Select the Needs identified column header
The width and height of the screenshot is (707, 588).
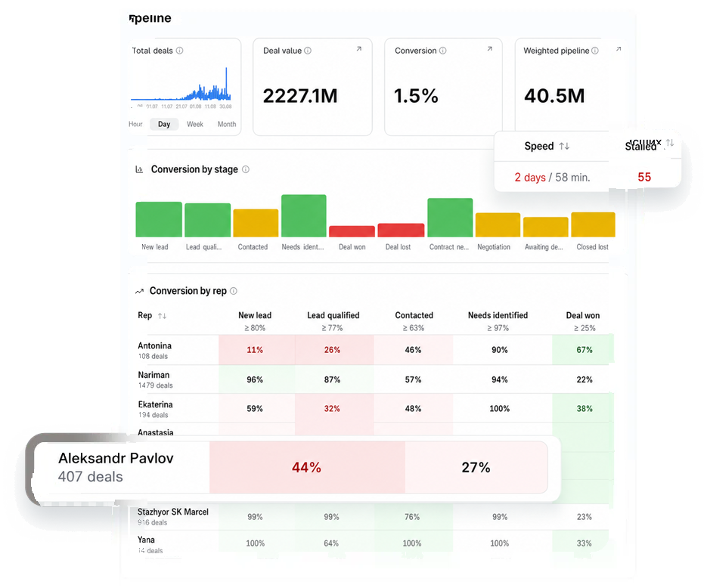point(498,315)
